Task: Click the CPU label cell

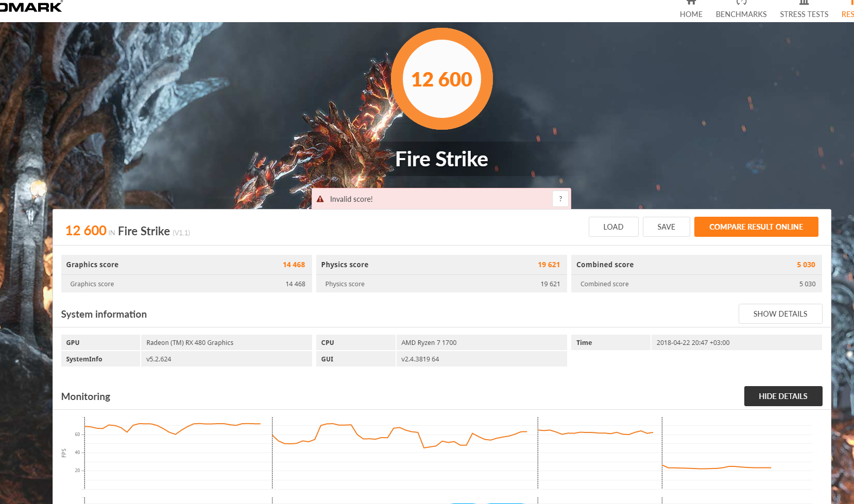Action: (x=355, y=342)
